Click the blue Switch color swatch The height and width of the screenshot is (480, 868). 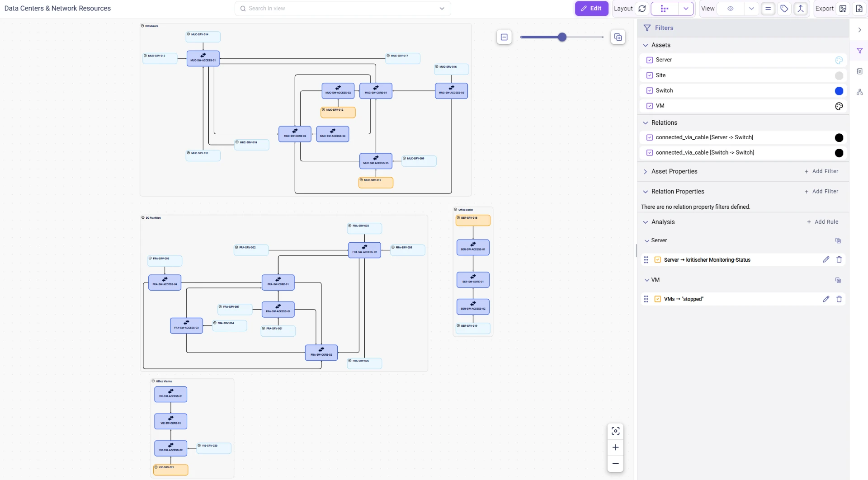click(x=839, y=91)
